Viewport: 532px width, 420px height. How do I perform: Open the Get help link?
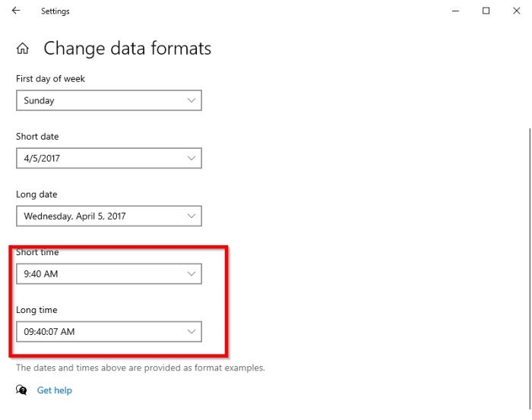pyautogui.click(x=55, y=390)
